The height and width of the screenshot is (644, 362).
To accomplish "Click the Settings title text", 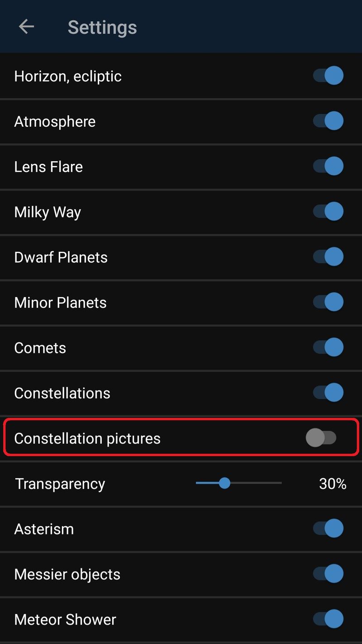I will tap(102, 28).
